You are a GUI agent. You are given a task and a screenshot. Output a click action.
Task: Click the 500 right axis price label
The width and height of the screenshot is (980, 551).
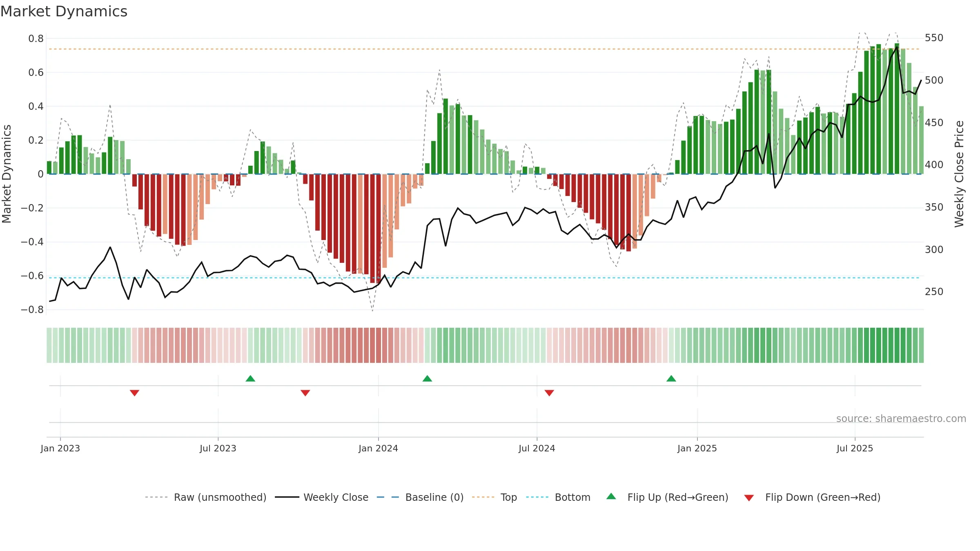pos(934,80)
